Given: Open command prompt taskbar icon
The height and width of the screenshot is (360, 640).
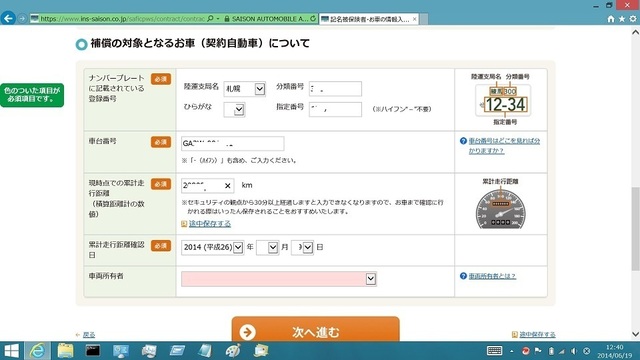Looking at the screenshot, I should click(93, 351).
